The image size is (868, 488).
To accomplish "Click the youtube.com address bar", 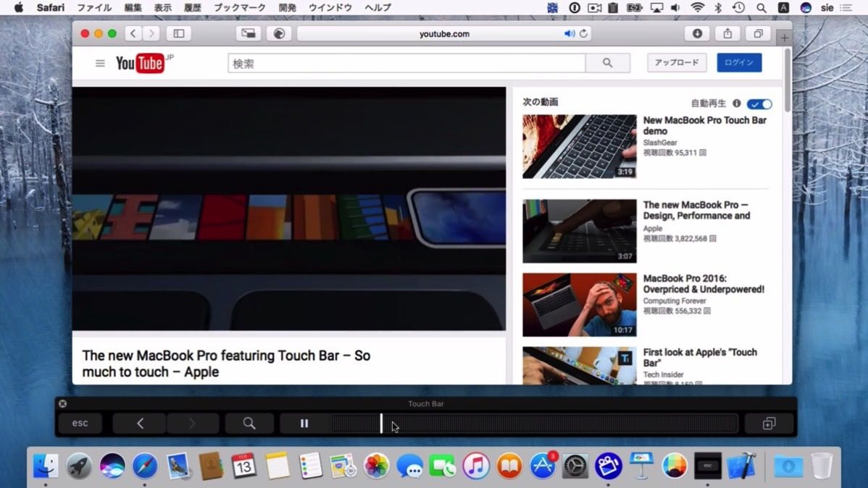I will 444,34.
